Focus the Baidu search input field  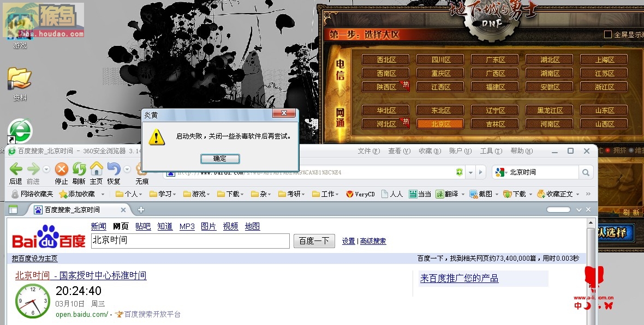[x=190, y=241]
